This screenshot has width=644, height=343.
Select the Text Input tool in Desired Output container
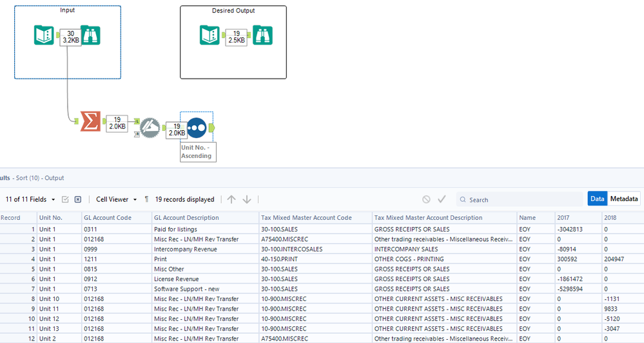pos(210,35)
